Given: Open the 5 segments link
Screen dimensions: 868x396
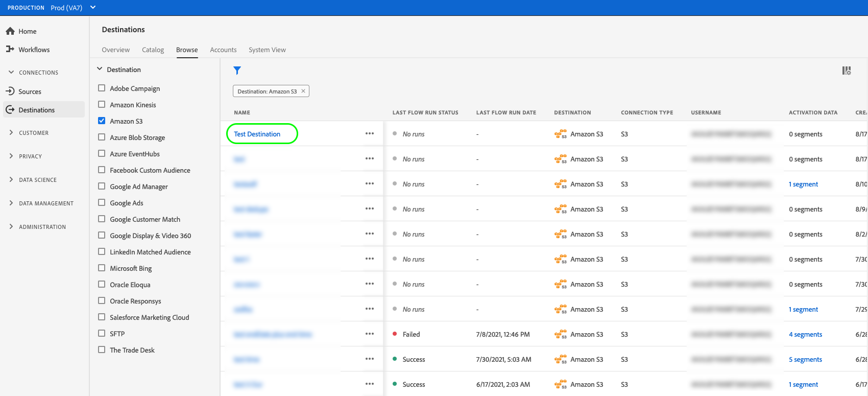Looking at the screenshot, I should 805,359.
